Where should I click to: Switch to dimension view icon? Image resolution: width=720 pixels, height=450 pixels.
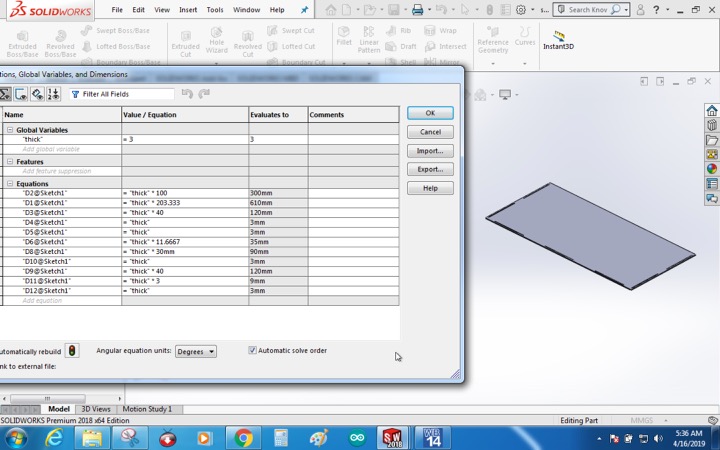click(37, 94)
